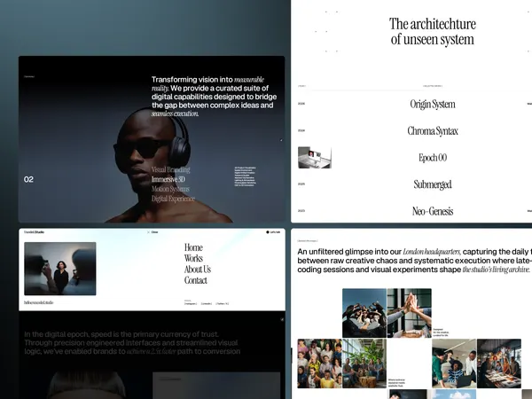Screen dimensions: 532x399
Task: Click the Transforming vision into measurable reality paragraph
Action: (214, 97)
